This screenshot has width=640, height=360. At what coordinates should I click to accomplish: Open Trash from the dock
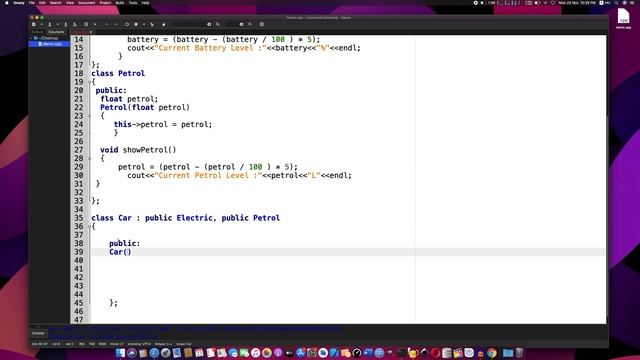pos(519,353)
